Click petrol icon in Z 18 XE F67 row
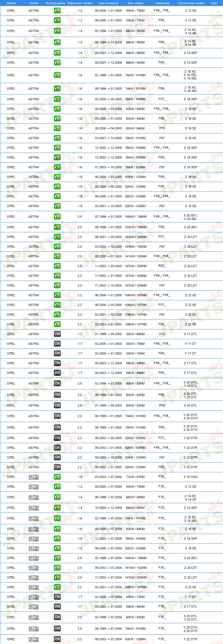The height and width of the screenshot is (644, 223). (57, 206)
